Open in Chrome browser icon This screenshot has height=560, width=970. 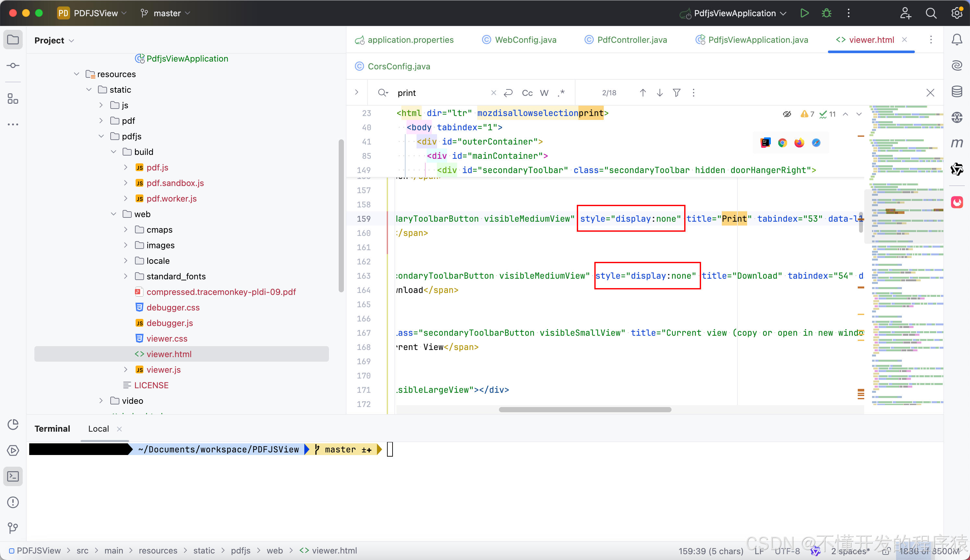[x=782, y=143]
